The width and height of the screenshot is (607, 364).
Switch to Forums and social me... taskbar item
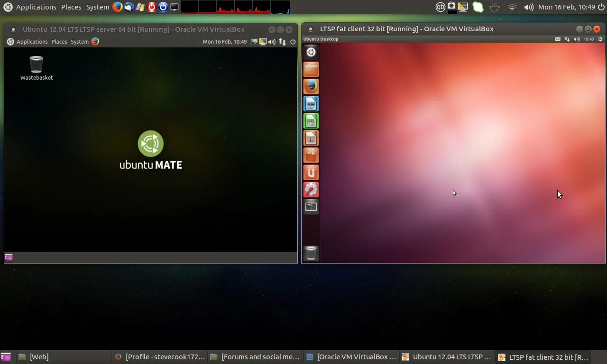point(255,357)
